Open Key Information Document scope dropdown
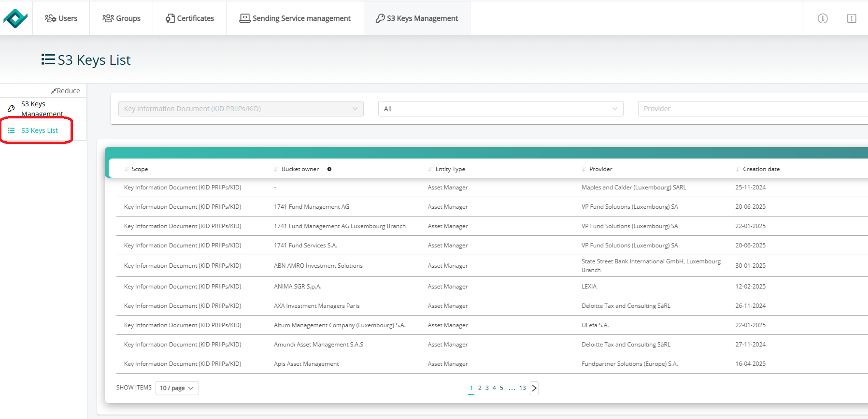Viewport: 868px width, 419px height. pos(241,109)
